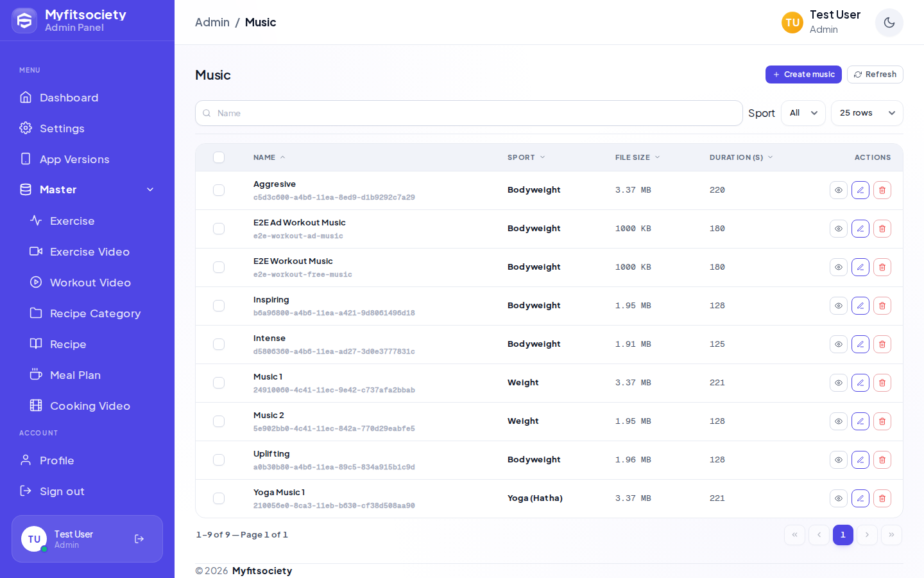Check the select-all header checkbox
The image size is (924, 578).
pos(219,157)
